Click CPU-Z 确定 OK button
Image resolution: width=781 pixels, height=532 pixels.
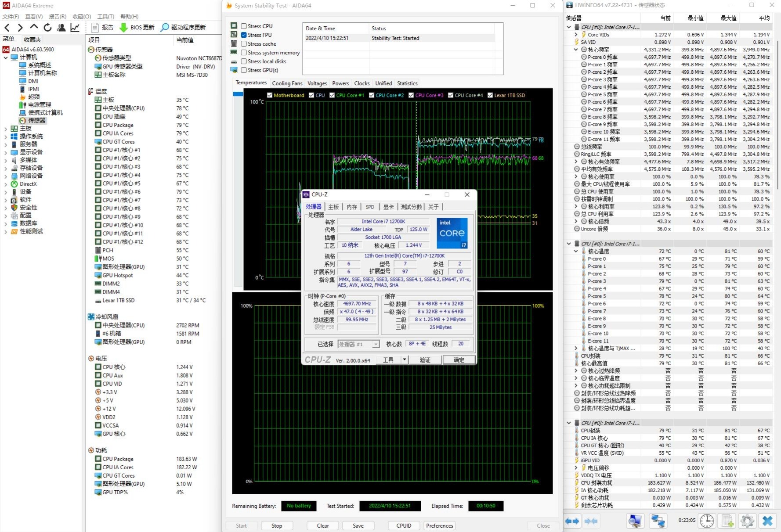[459, 360]
